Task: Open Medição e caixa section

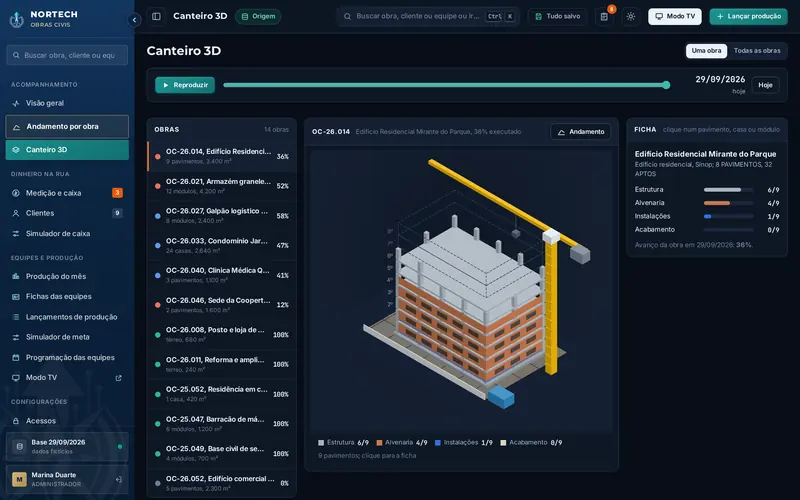Action: [x=67, y=193]
